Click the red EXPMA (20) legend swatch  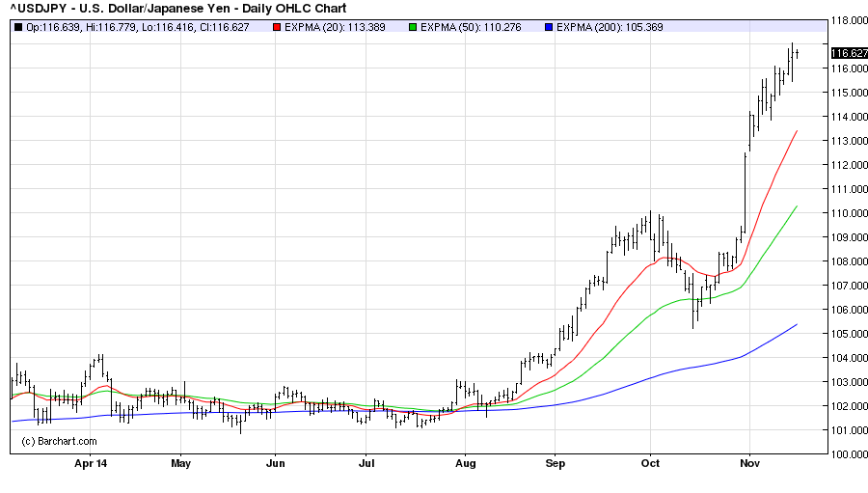click(277, 27)
